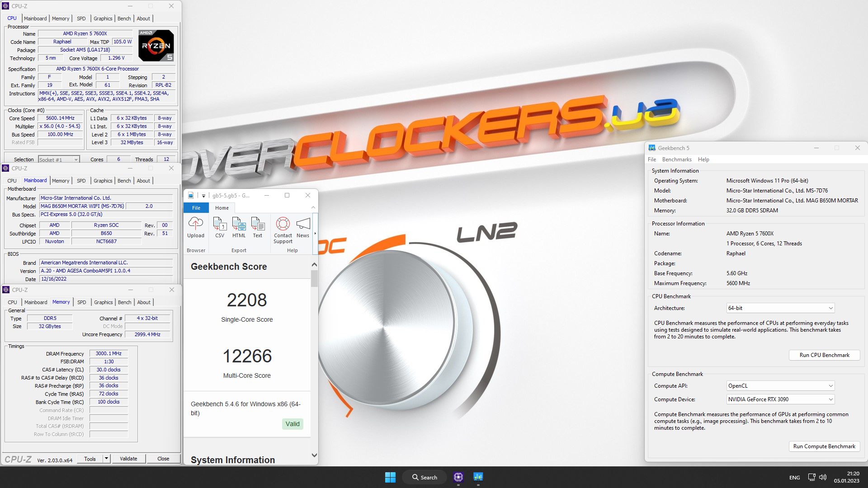This screenshot has width=868, height=488.
Task: Click the Multi-Core score 12266
Action: point(247,357)
